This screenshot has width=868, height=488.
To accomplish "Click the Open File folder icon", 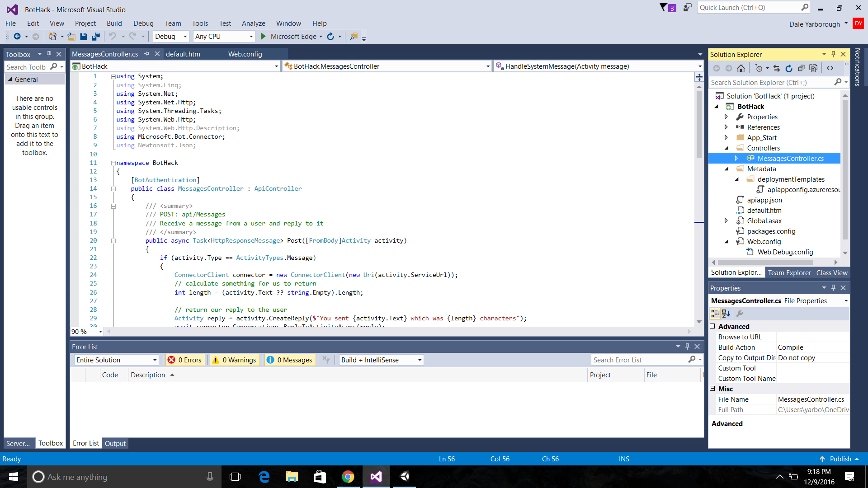I will click(x=71, y=37).
